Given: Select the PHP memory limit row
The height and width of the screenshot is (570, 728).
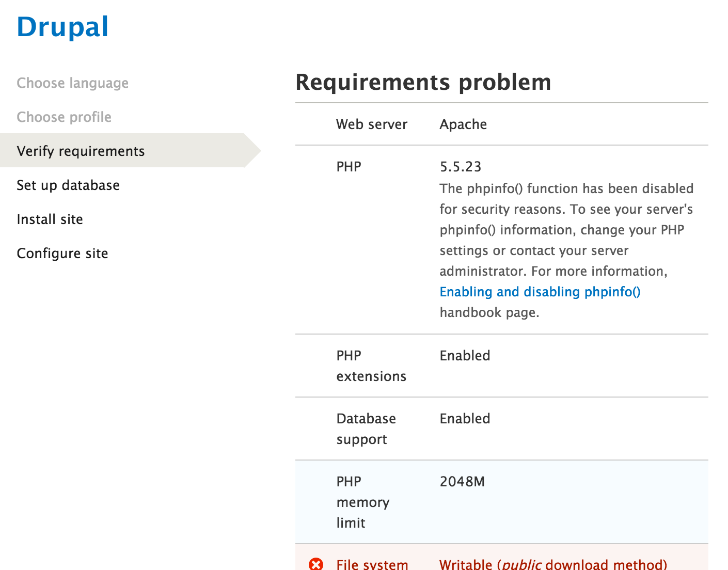Looking at the screenshot, I should (x=363, y=502).
